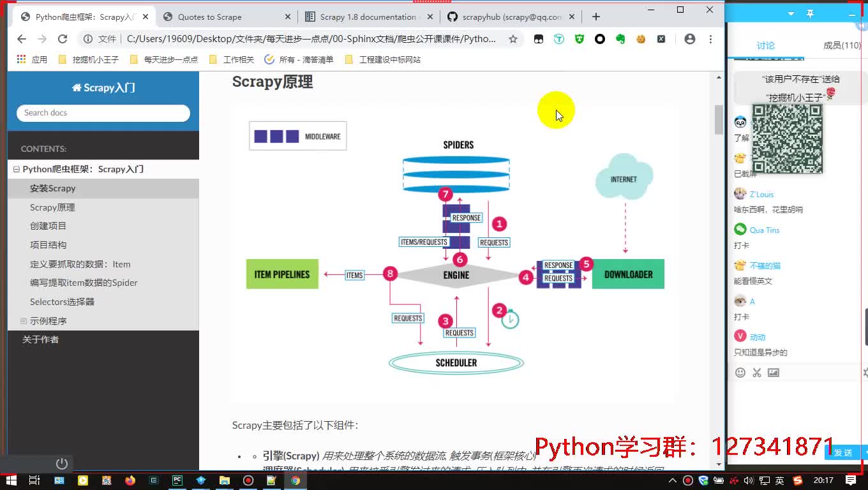Open the Evernote elephant extension

point(620,39)
